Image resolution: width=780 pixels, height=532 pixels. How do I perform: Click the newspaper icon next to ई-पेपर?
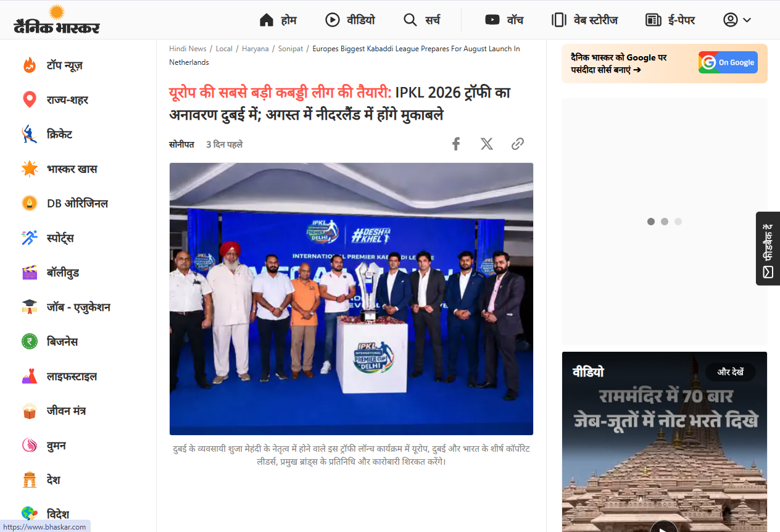click(653, 20)
